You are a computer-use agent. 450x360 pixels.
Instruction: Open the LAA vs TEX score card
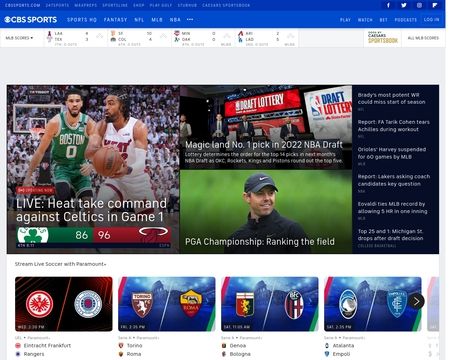tap(76, 38)
